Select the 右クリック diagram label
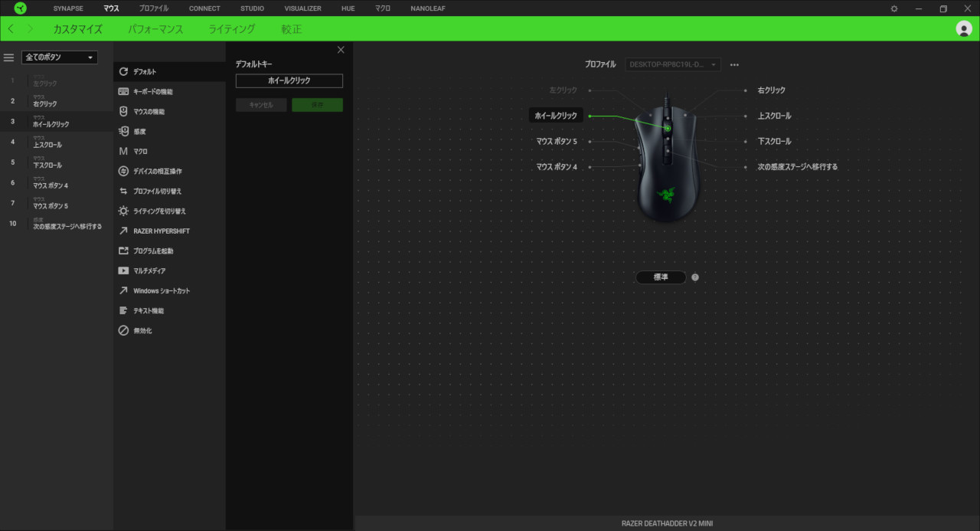 [x=772, y=90]
